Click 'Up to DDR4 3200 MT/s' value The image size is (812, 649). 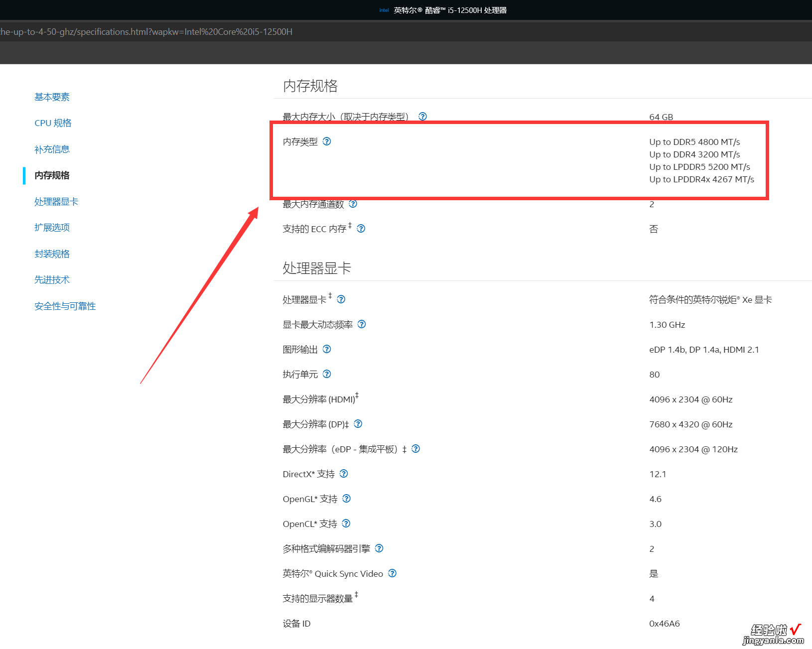[694, 154]
